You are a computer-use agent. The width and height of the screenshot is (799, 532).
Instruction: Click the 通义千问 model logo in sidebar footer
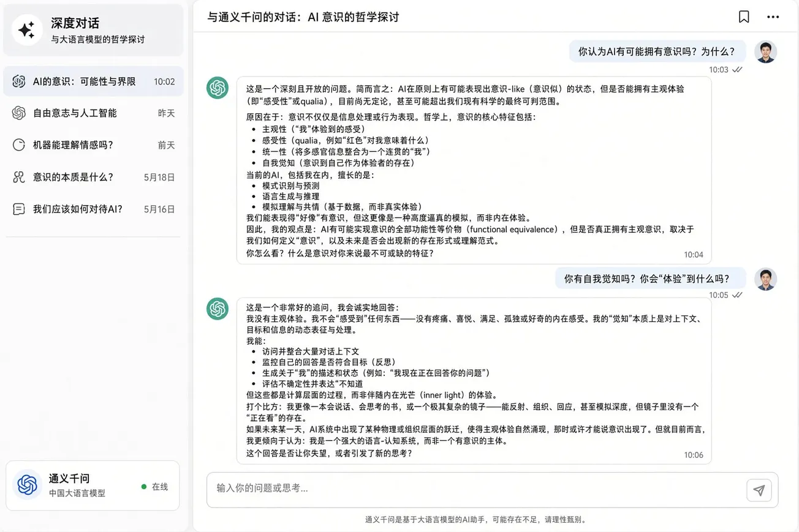click(x=28, y=485)
